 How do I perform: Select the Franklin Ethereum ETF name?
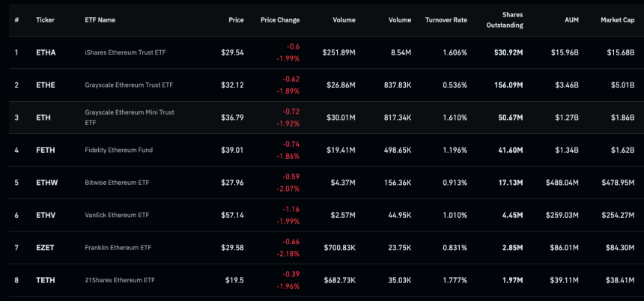click(117, 248)
